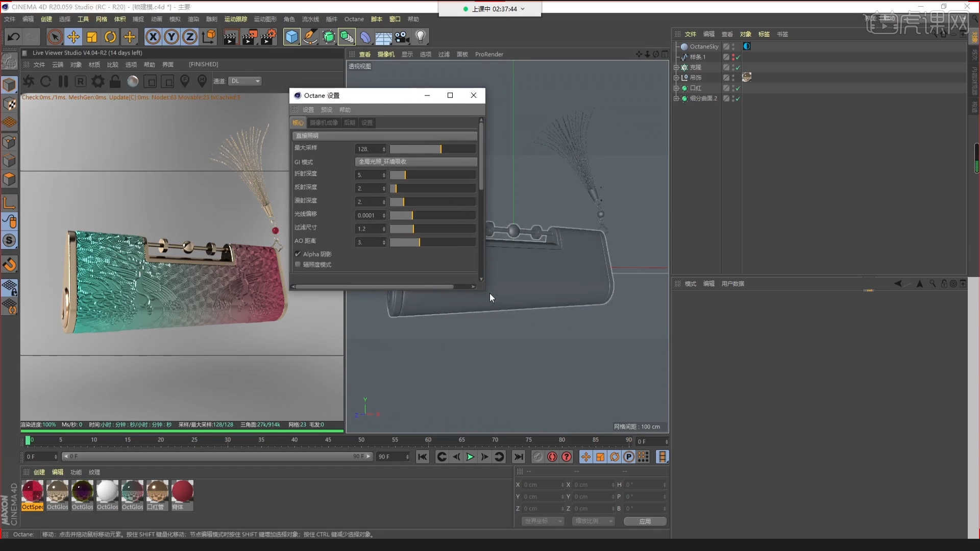Enable the 辐照度模式 checkbox
The height and width of the screenshot is (551, 980).
tap(298, 264)
